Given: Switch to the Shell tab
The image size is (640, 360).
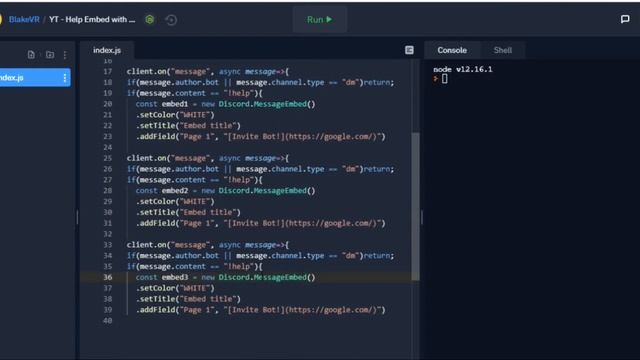Looking at the screenshot, I should coord(502,50).
